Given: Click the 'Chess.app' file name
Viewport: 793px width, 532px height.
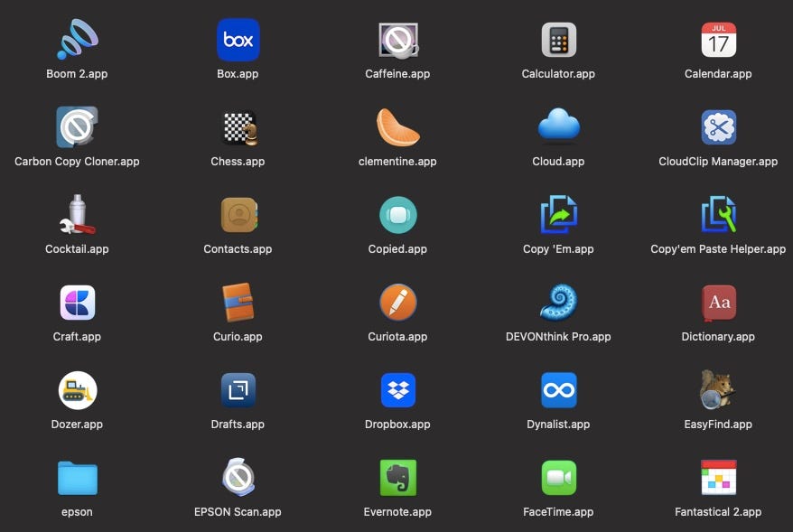Looking at the screenshot, I should pyautogui.click(x=238, y=162).
